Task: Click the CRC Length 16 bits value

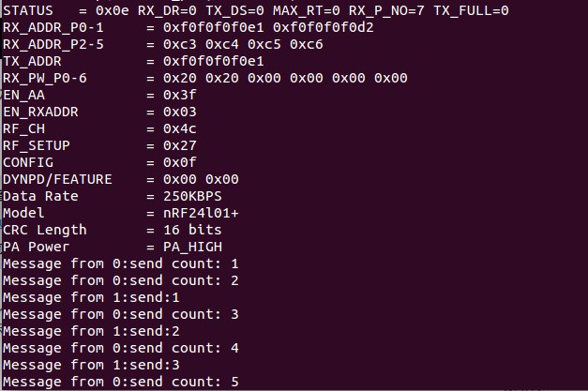Action: coord(192,231)
